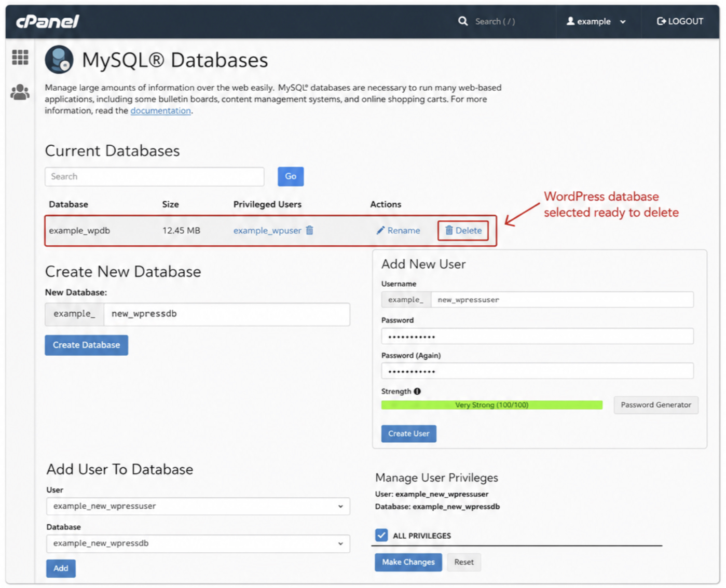
Task: Click the New Database name field
Action: [x=227, y=314]
